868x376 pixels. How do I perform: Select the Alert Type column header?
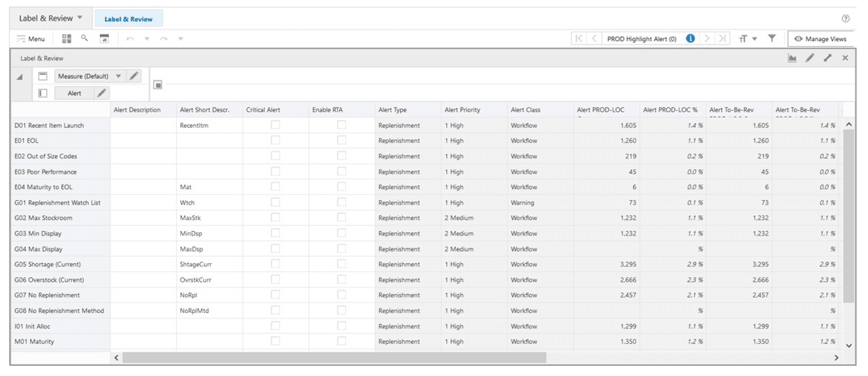[408, 110]
